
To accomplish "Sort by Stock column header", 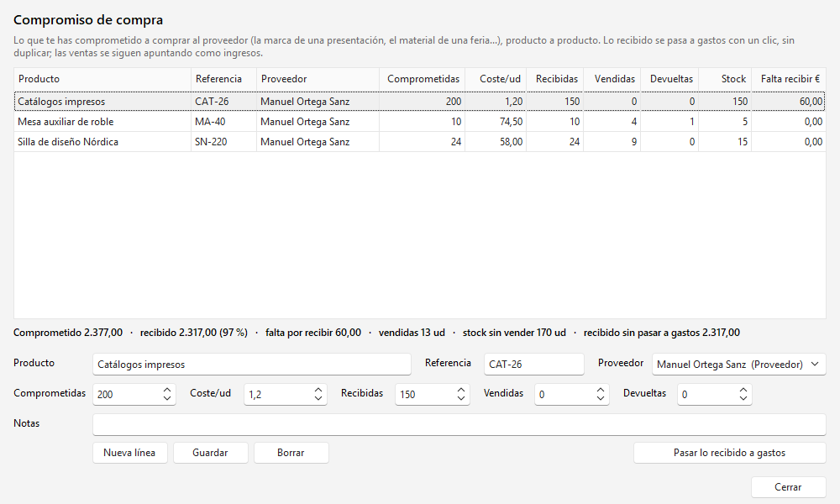I will (725, 79).
